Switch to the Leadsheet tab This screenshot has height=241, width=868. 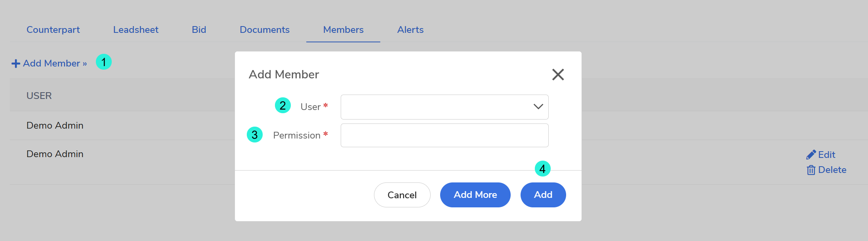click(x=136, y=30)
